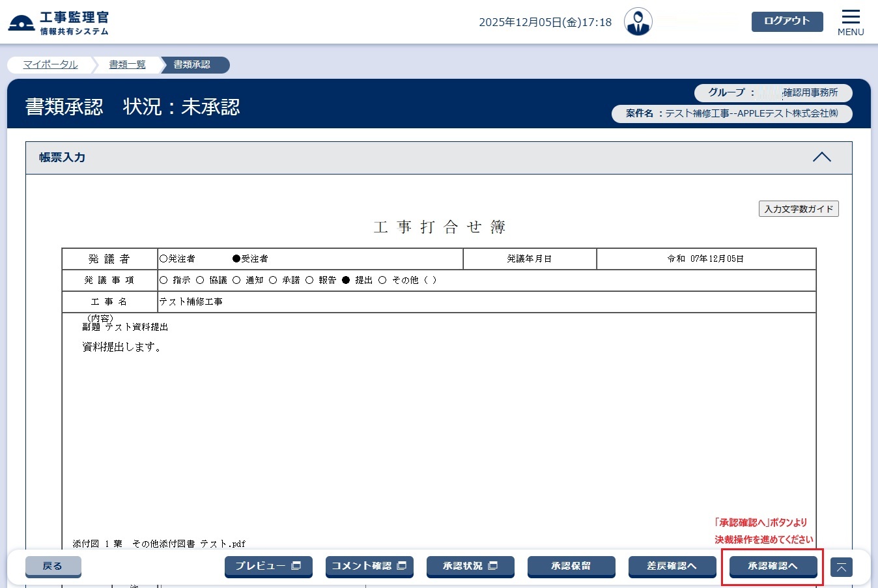Click the 書類承認 breadcrumb tab
The image size is (878, 588).
(192, 64)
